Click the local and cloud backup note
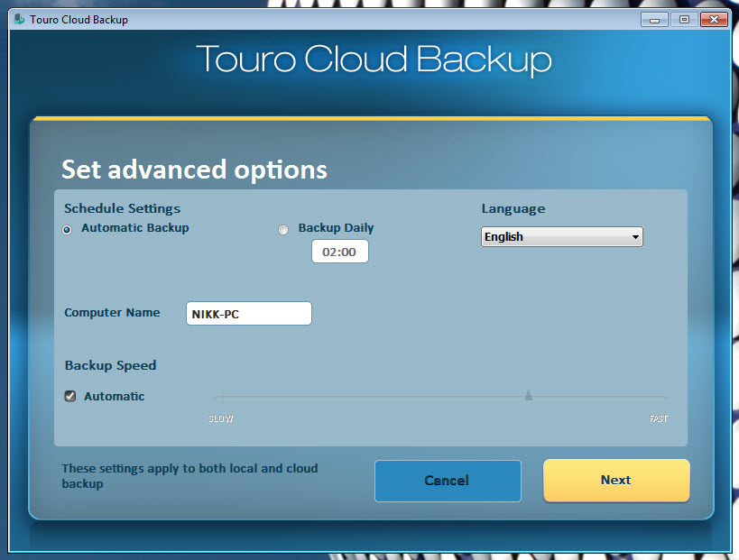 [x=189, y=476]
